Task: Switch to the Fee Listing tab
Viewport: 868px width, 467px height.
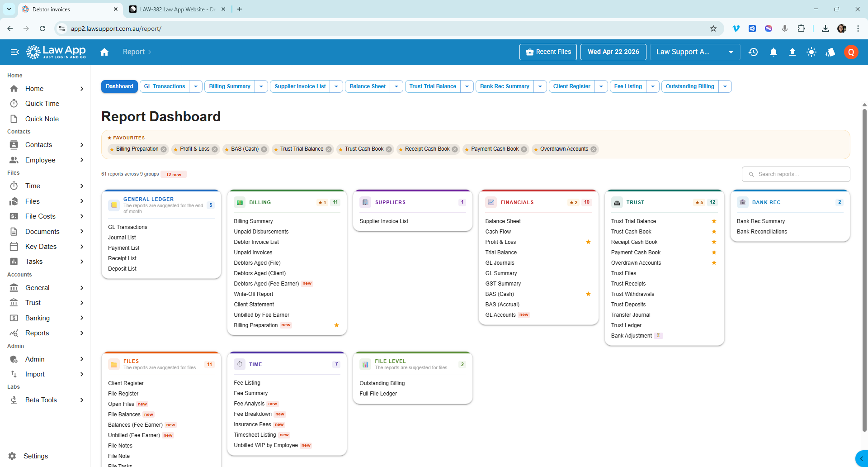Action: 628,86
